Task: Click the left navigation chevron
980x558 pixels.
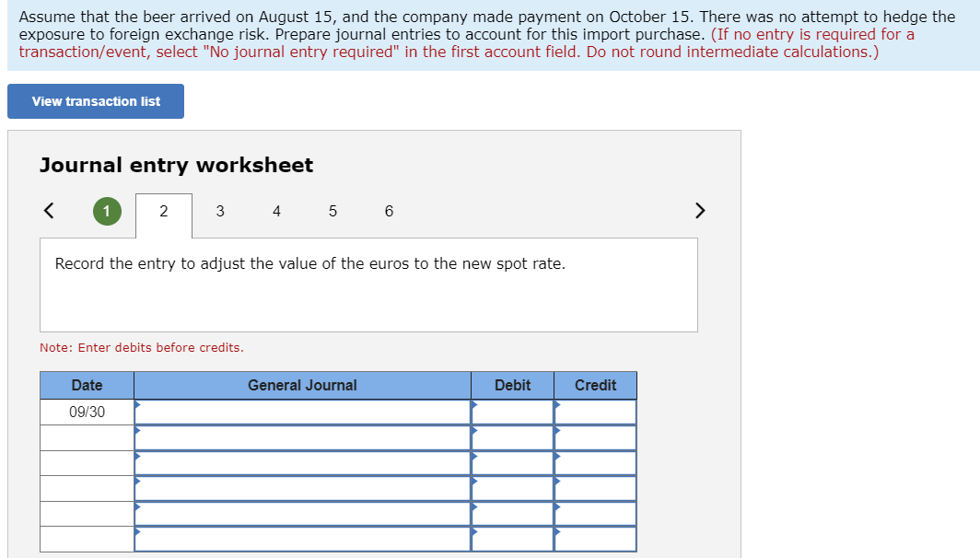Action: point(49,210)
